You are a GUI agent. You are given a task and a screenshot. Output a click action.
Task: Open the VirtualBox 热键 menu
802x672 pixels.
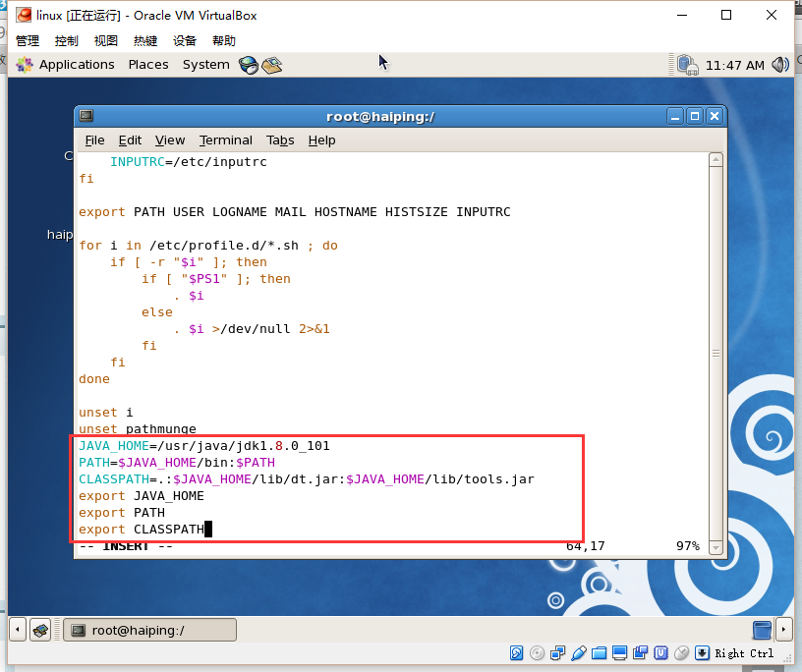145,41
